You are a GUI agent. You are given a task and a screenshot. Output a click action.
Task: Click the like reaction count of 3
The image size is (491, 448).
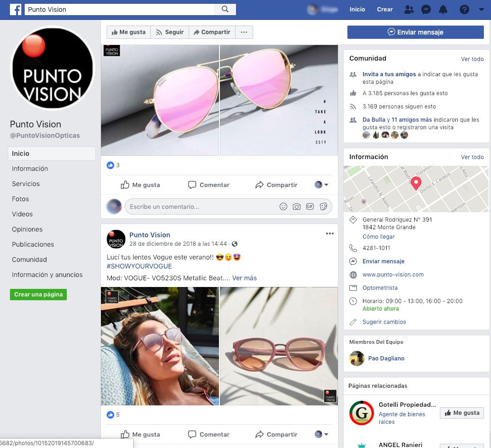click(113, 165)
